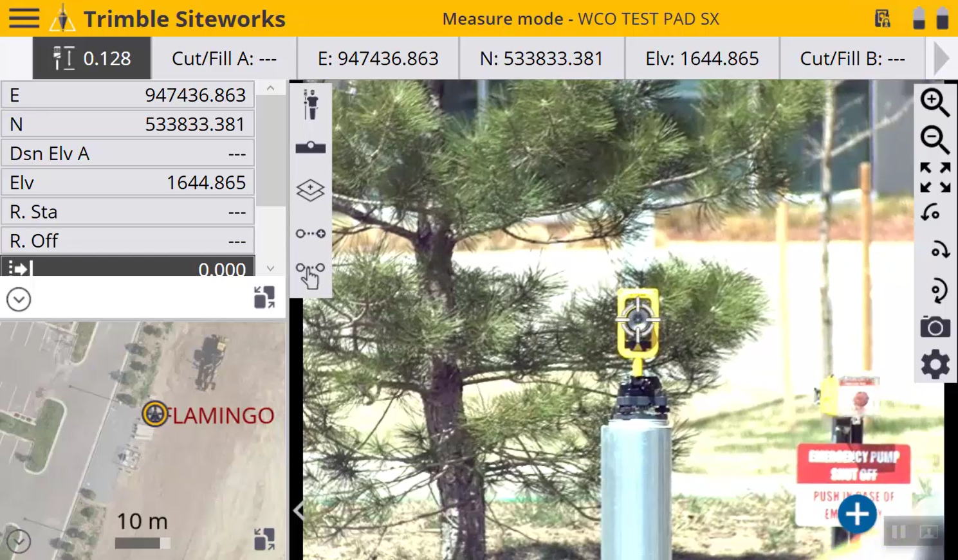Click the fit-to-extents arrows icon
The width and height of the screenshot is (958, 560).
coord(934,177)
